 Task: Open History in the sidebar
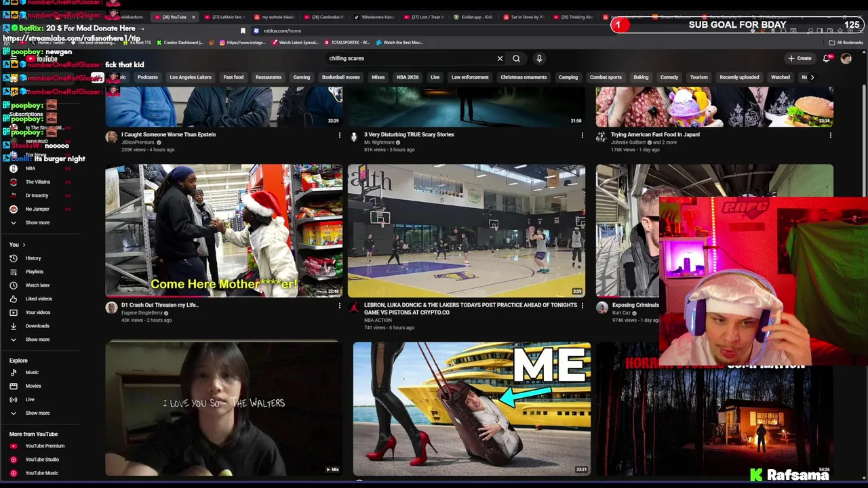coord(33,258)
